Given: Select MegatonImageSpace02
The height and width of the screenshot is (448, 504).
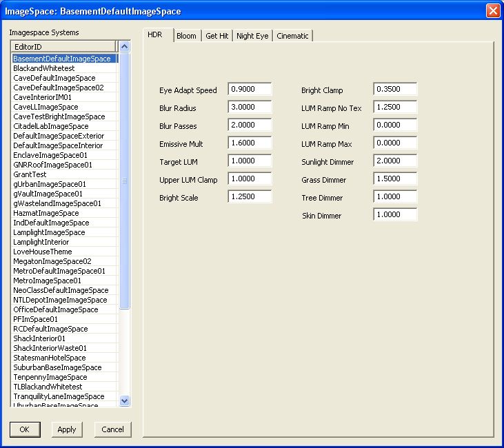Looking at the screenshot, I should point(64,261).
